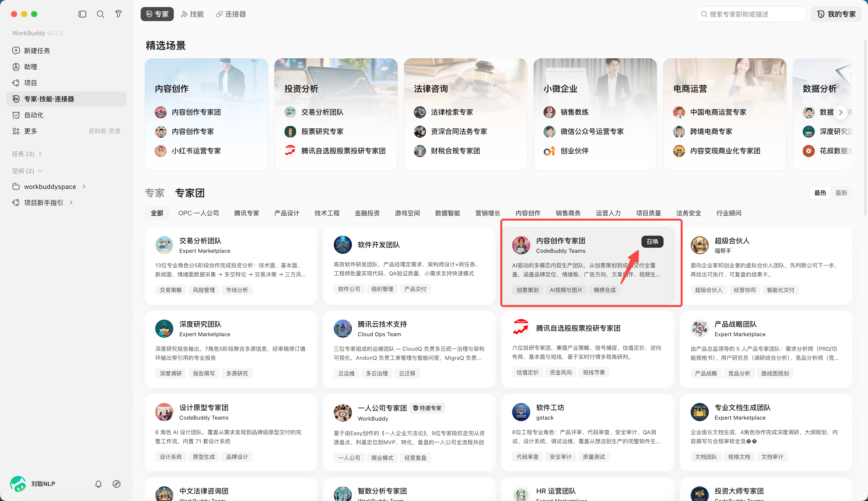The width and height of the screenshot is (868, 501).
Task: Click the 交易分析团队 avatar in 投资分析 scene
Action: (x=290, y=112)
